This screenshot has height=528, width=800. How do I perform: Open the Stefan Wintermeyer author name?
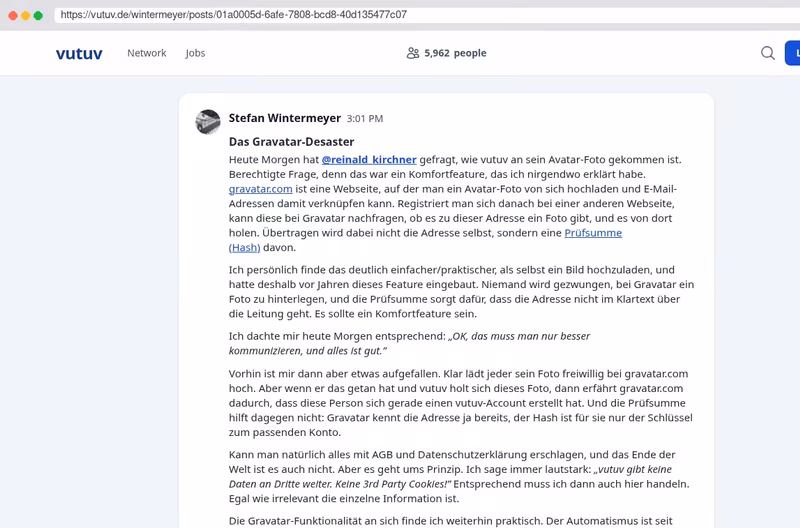click(285, 118)
